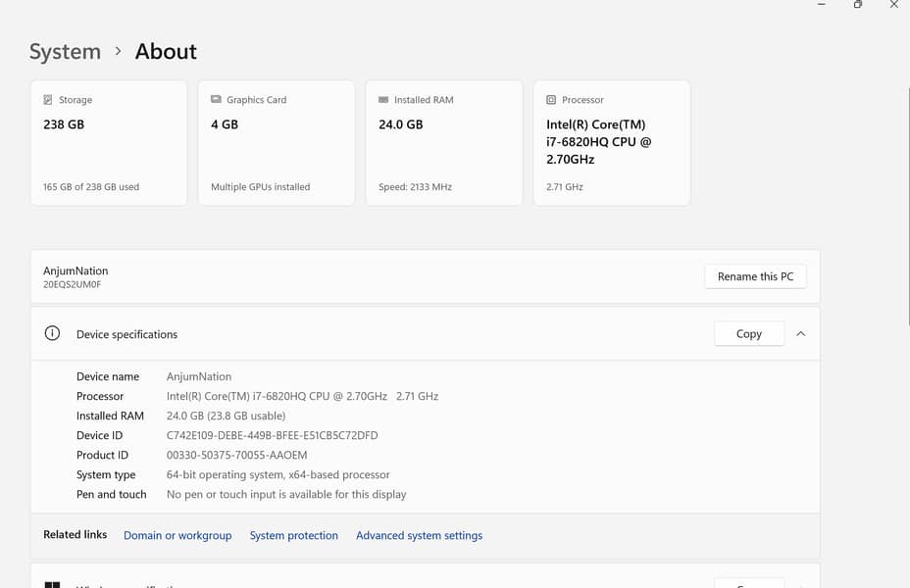Click the model text 20EQS2UM0F
910x588 pixels.
click(72, 285)
